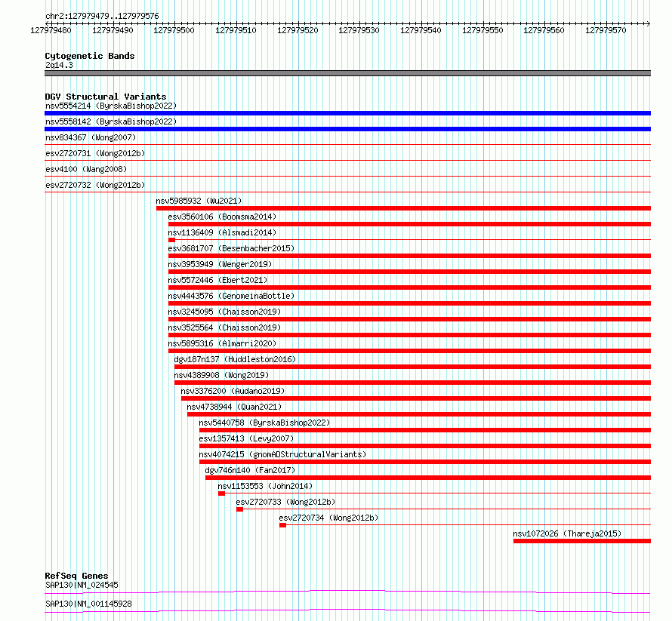
Task: Click variant label nsv3245095 (Chaisson2019)
Action: tap(224, 312)
